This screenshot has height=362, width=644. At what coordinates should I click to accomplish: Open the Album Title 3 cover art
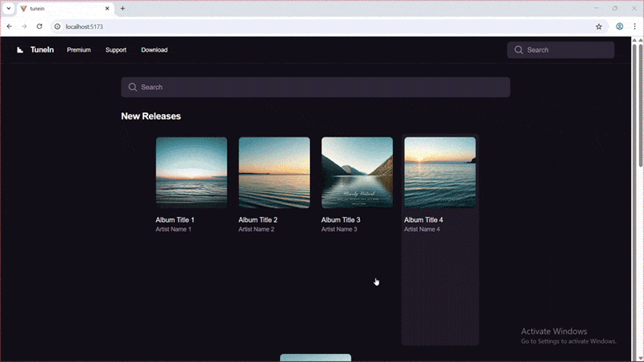(357, 173)
